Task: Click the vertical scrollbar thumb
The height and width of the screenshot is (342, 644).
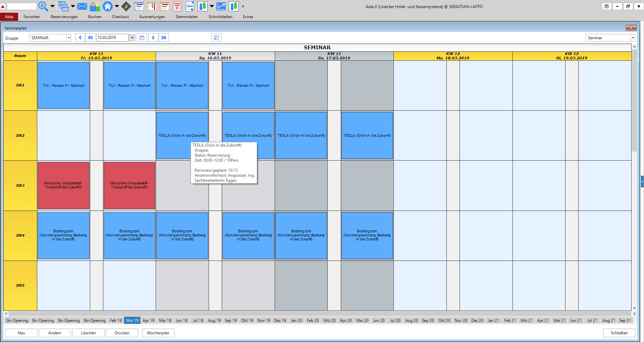Action: pos(634,101)
